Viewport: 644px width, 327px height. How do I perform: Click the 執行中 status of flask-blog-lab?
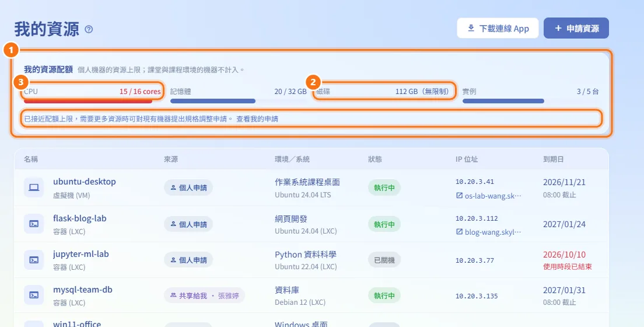384,224
